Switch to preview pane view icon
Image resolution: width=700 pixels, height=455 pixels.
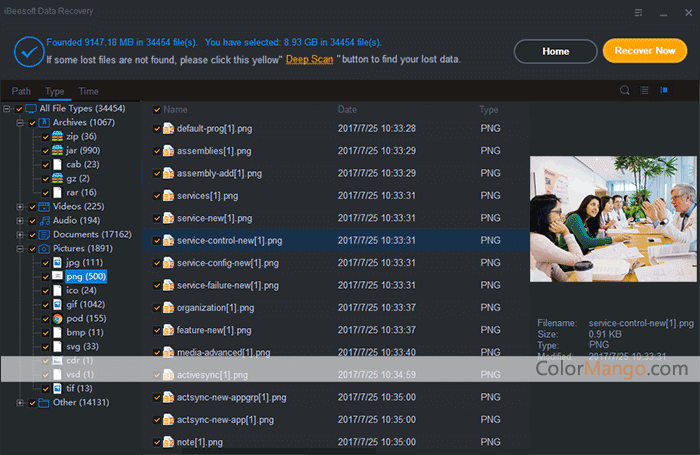tap(662, 91)
